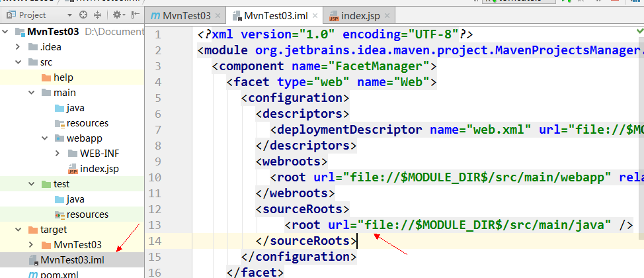Select the target folder
This screenshot has height=278, width=644.
coord(54,230)
